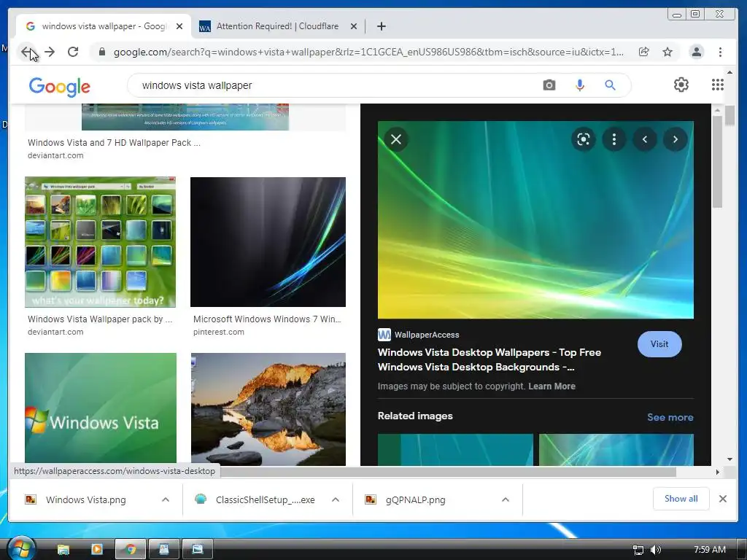Click the page scrollbar down arrow
This screenshot has height=560, width=747.
[x=729, y=459]
